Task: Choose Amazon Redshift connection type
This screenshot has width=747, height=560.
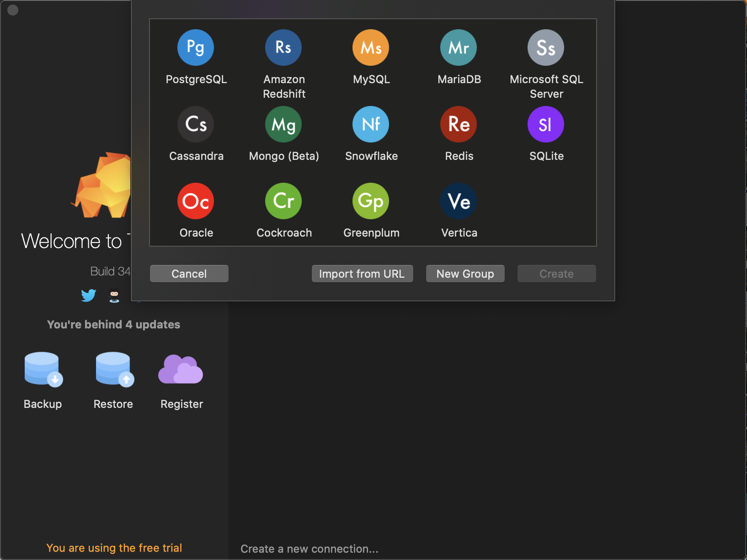Action: pyautogui.click(x=283, y=48)
